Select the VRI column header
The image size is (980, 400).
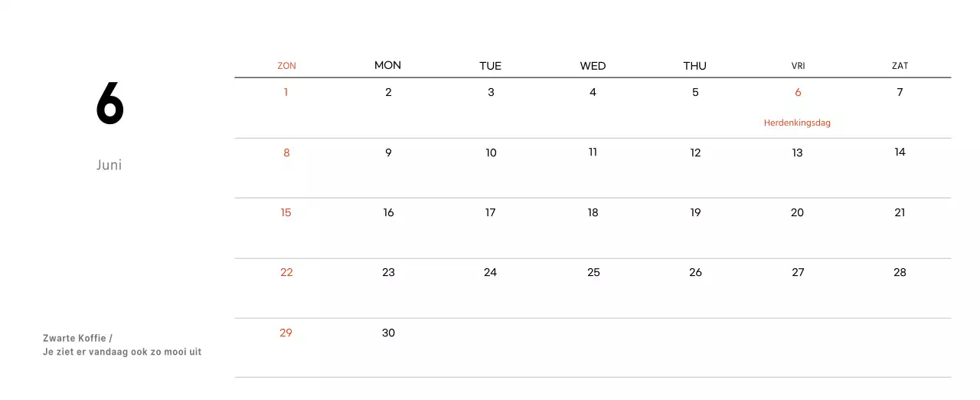pos(798,66)
